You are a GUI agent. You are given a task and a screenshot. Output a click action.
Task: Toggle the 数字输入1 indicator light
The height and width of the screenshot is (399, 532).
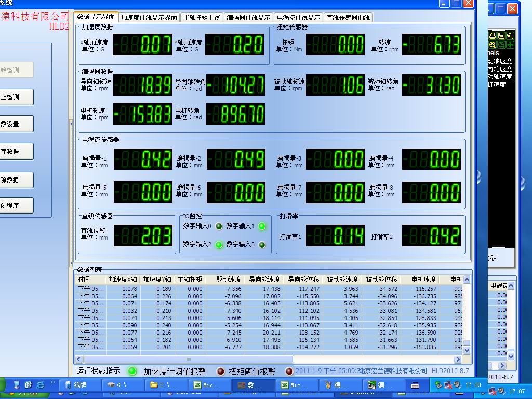click(x=262, y=226)
